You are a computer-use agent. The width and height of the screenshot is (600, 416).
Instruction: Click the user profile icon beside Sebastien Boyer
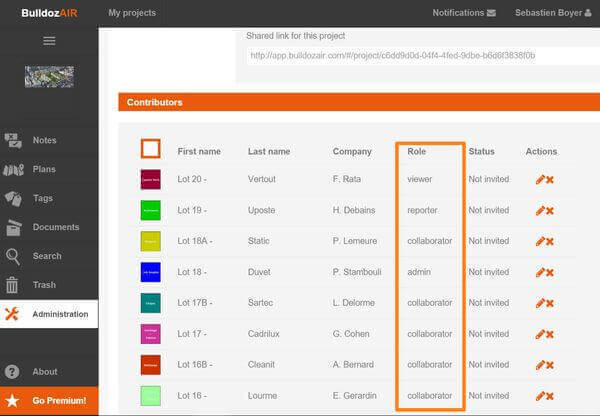[x=588, y=13]
